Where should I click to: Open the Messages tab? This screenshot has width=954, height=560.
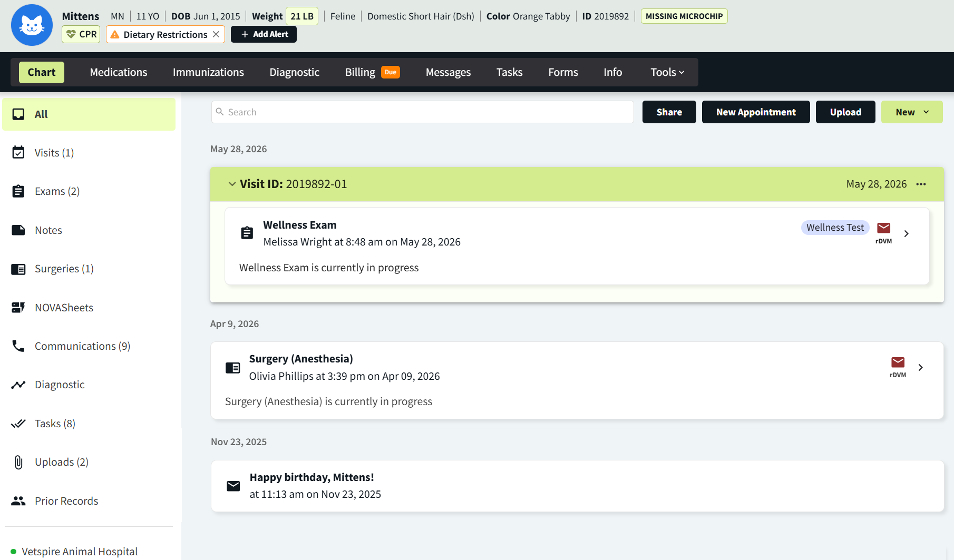click(448, 72)
